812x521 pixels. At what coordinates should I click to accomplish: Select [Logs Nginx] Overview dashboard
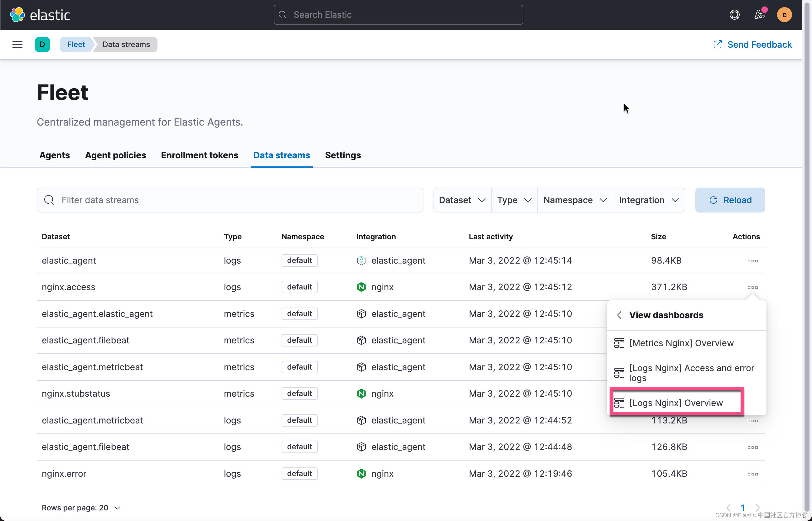(676, 403)
